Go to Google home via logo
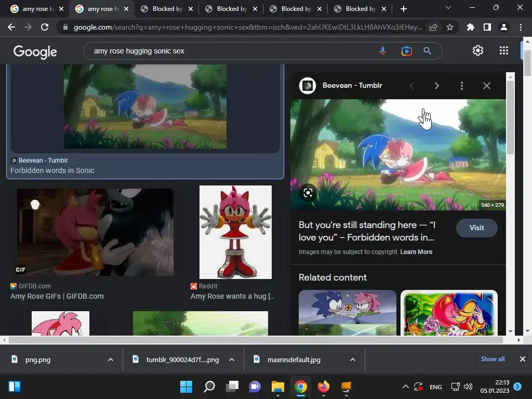The height and width of the screenshot is (399, 532). pos(35,51)
